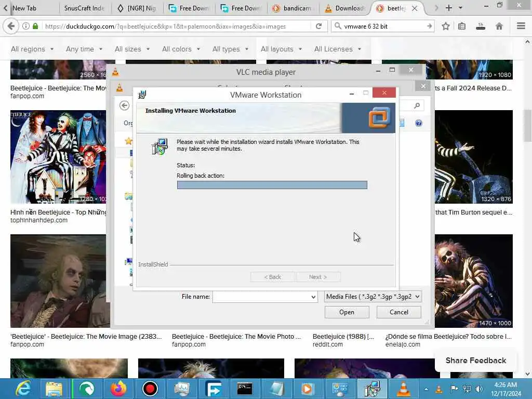Go to browser home page icon

coord(499,26)
